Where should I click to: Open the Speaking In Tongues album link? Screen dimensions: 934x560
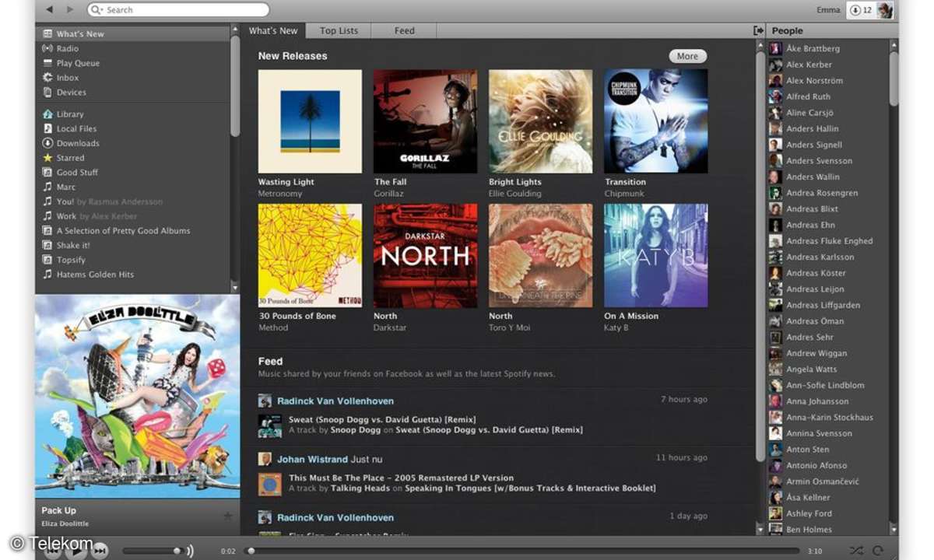pos(530,488)
